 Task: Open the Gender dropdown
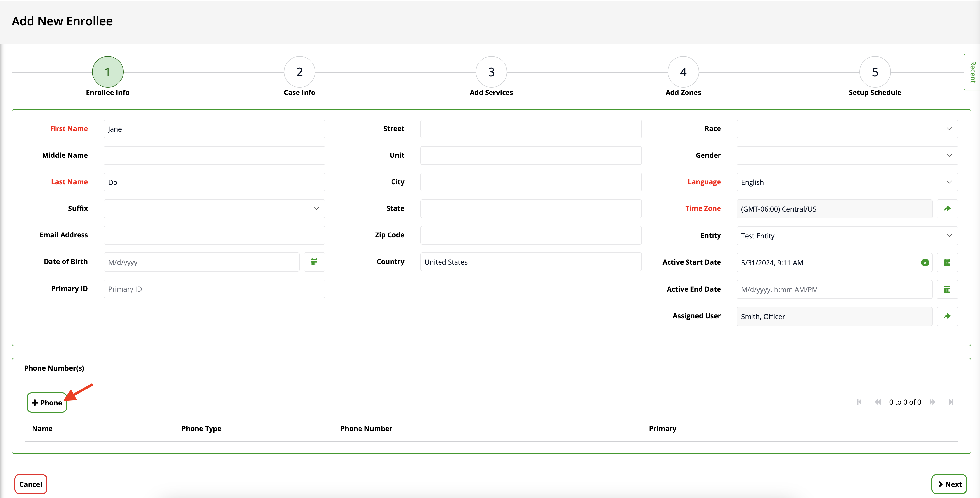[847, 156]
